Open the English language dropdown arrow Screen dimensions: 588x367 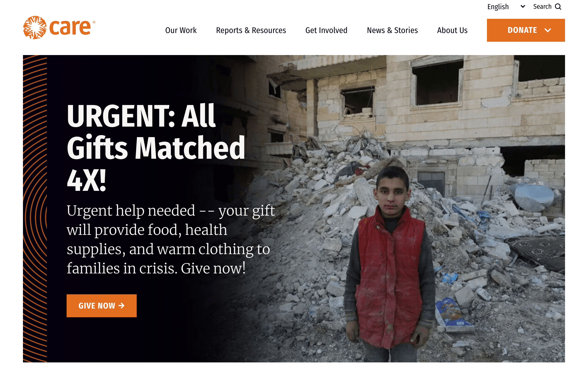click(523, 7)
